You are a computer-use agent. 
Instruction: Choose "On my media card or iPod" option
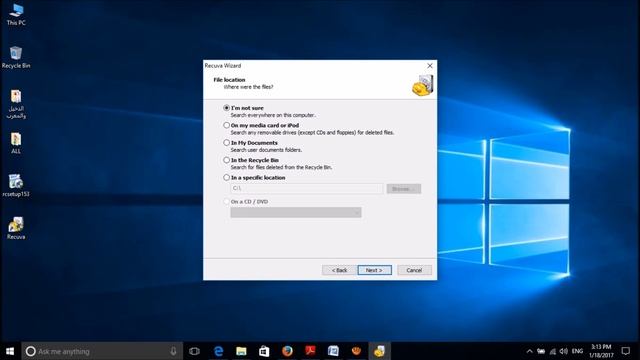point(227,125)
